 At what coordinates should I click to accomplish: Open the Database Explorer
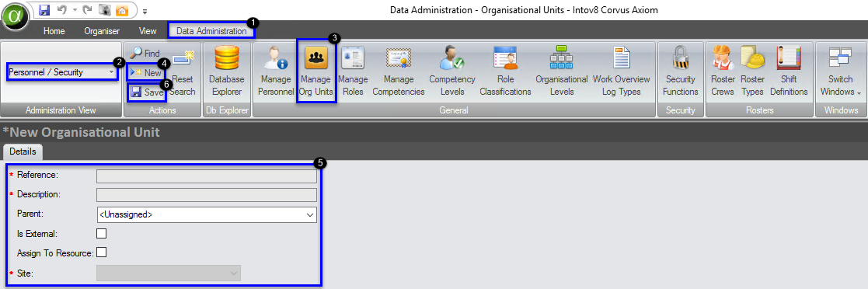(226, 72)
